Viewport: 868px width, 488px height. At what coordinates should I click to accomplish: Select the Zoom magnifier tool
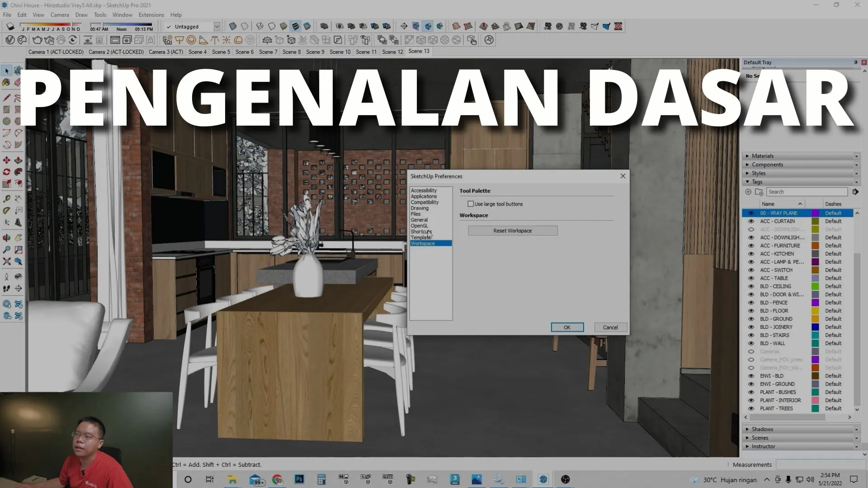pyautogui.click(x=7, y=249)
